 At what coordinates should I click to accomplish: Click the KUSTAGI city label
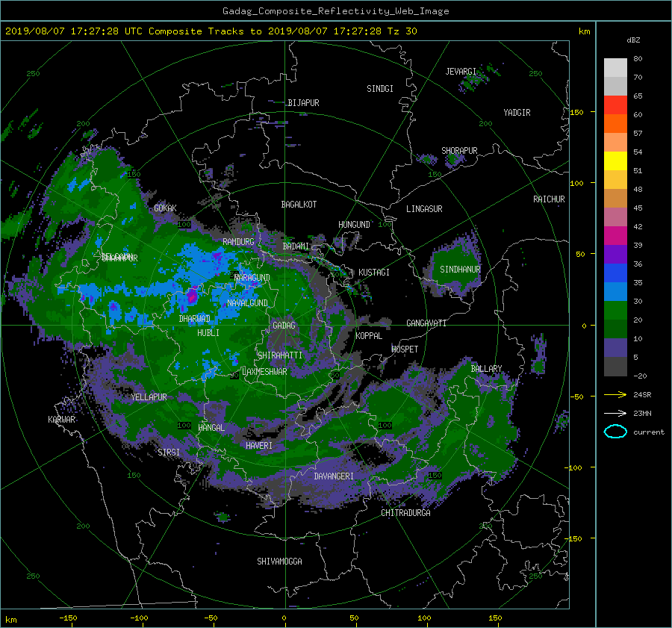tap(374, 273)
